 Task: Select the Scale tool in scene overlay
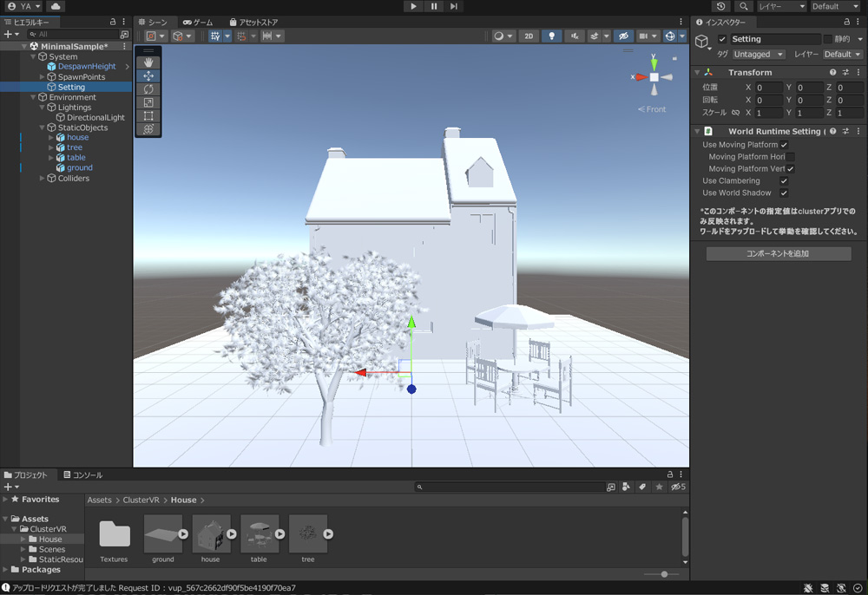tap(148, 102)
